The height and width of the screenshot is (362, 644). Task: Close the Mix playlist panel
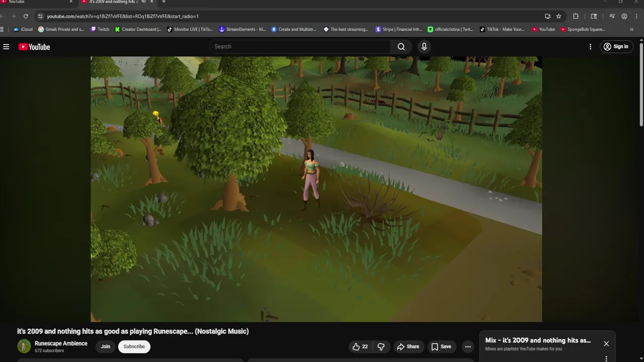(x=606, y=343)
